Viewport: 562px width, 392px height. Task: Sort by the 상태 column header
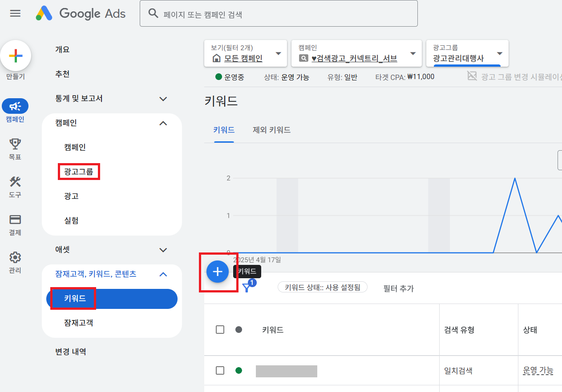(x=530, y=330)
